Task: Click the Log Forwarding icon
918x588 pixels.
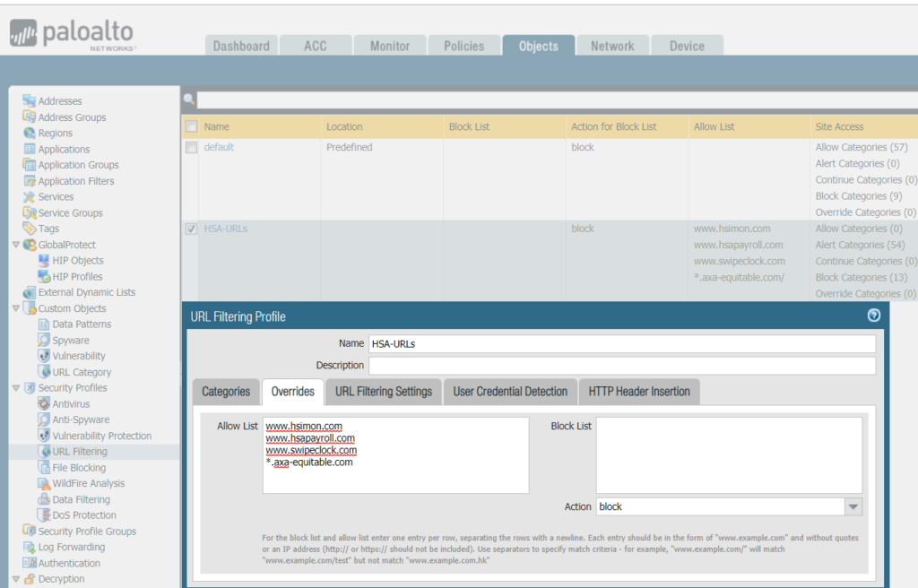Action: tap(30, 547)
